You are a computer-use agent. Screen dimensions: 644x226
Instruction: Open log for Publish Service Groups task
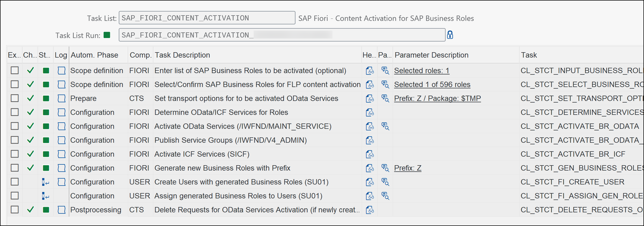(61, 140)
